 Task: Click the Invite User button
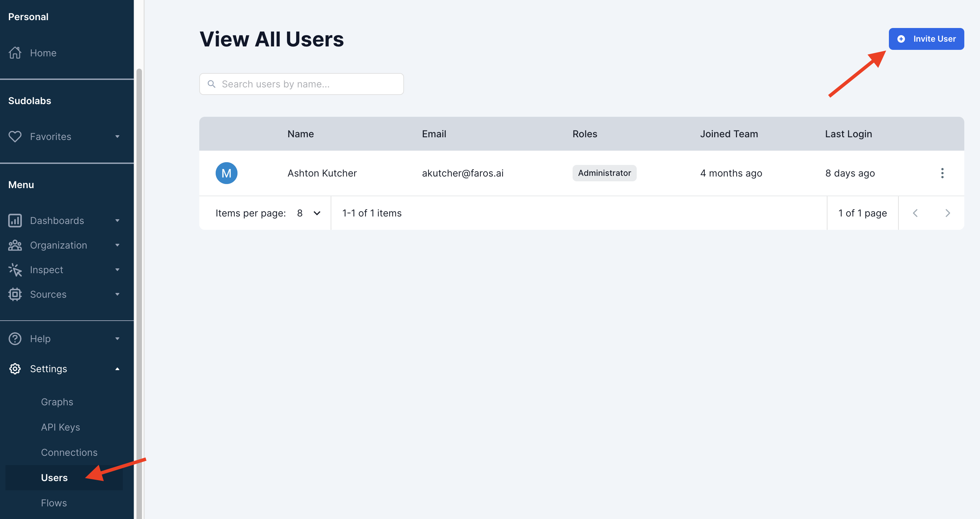[x=926, y=39]
